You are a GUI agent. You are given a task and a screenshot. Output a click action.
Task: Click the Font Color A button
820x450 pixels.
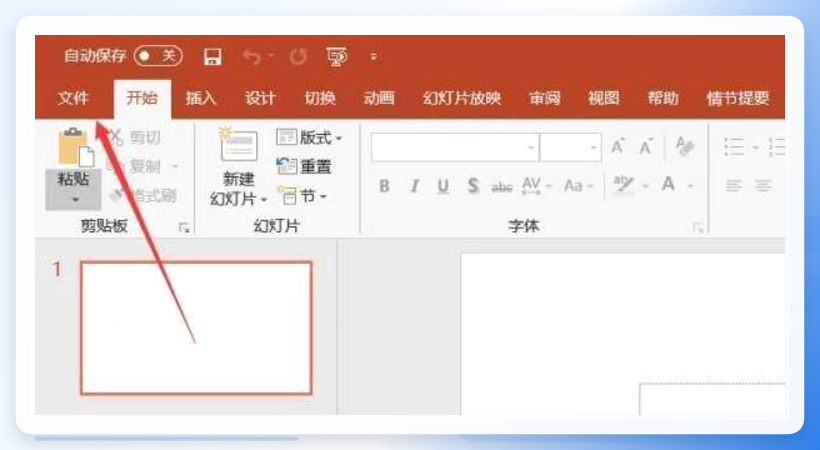668,185
